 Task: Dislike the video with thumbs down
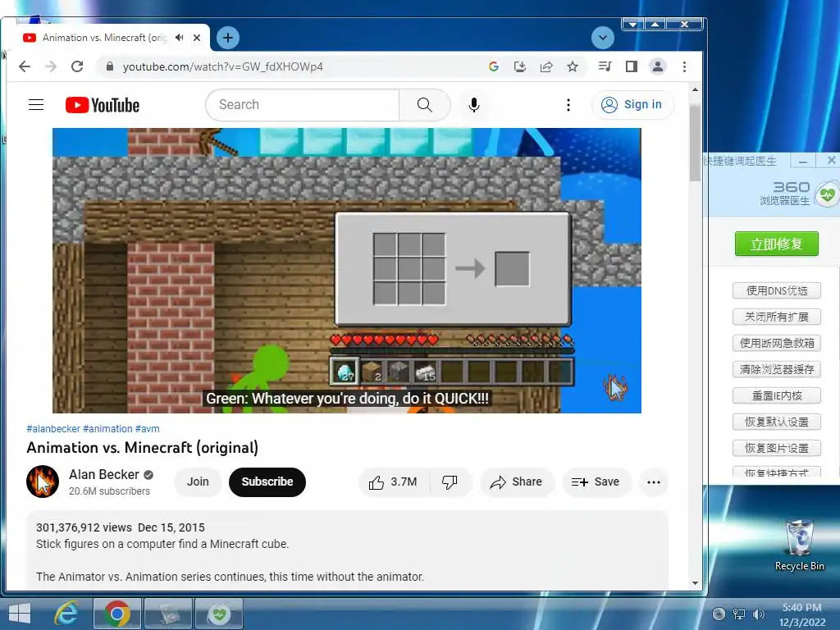[450, 482]
